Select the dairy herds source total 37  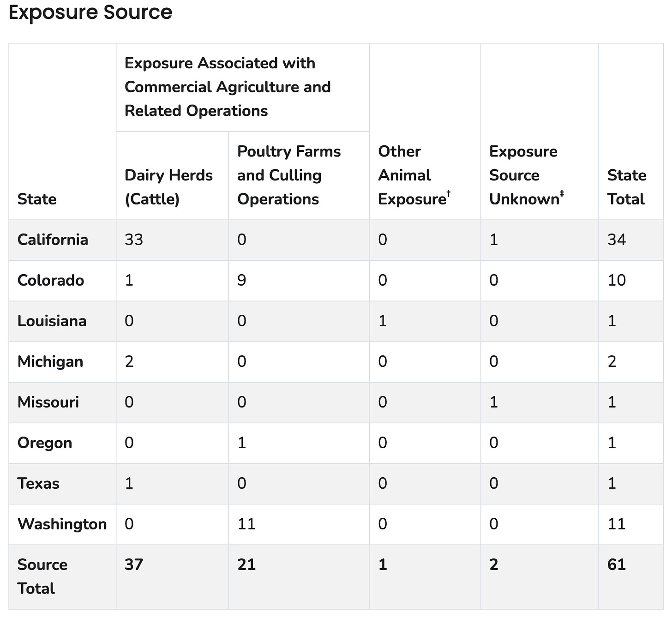[x=134, y=564]
